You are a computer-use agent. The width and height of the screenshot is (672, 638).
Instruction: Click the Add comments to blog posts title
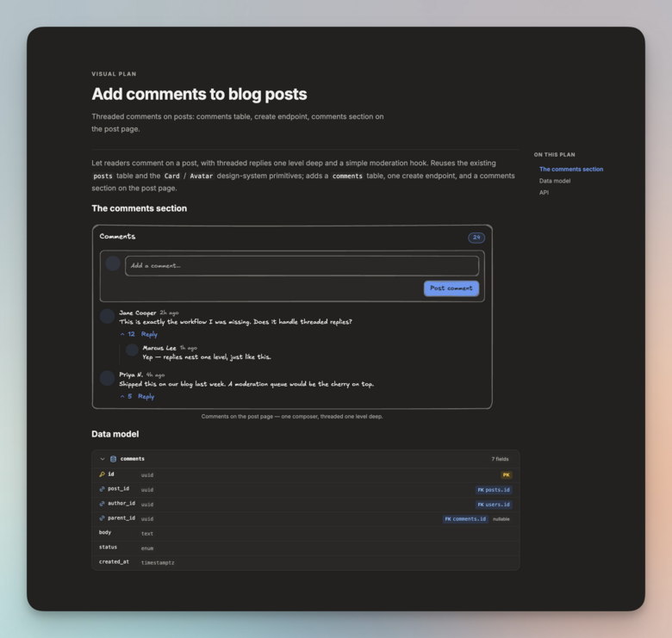pyautogui.click(x=199, y=94)
